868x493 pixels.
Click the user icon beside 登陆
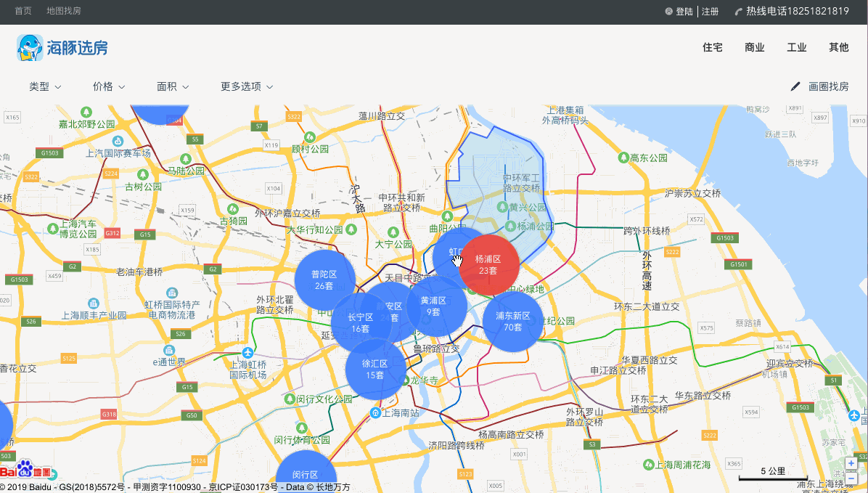[668, 11]
